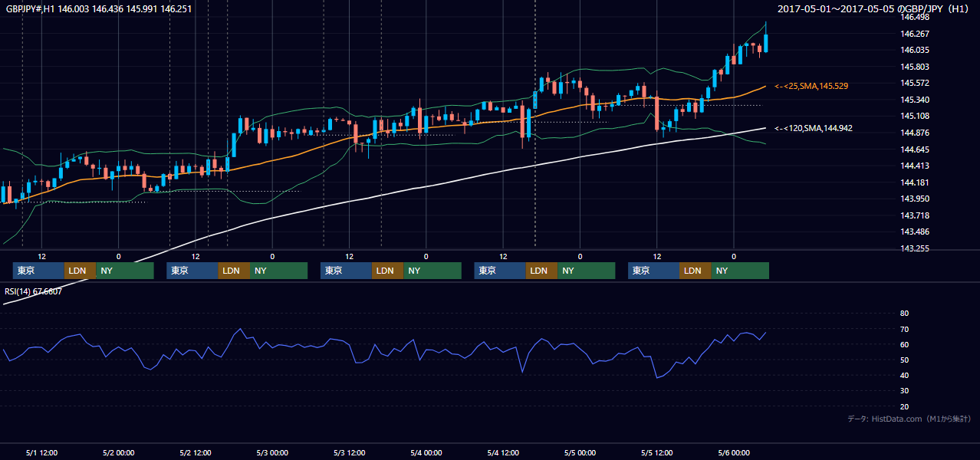The width and height of the screenshot is (980, 460).
Task: Click the HistData.com data source credit
Action: click(x=909, y=419)
